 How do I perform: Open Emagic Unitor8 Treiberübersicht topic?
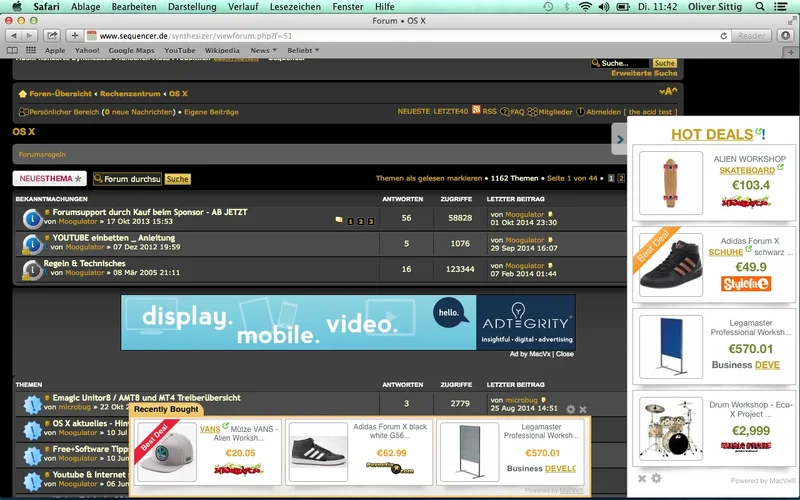pyautogui.click(x=146, y=397)
